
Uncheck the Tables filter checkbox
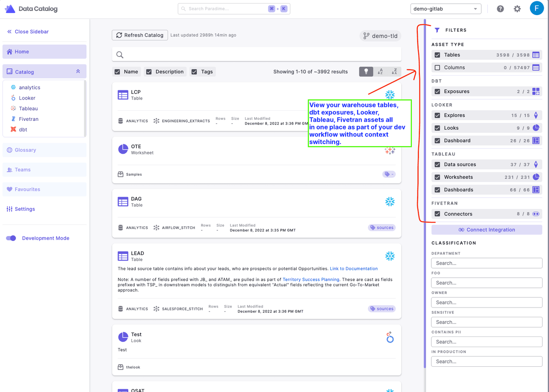(437, 55)
